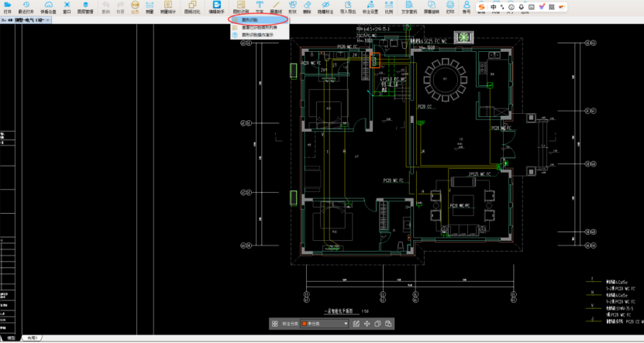Viewport: 644px width, 343px height.
Task: Open the 最近打开 recent files tool
Action: tap(27, 6)
